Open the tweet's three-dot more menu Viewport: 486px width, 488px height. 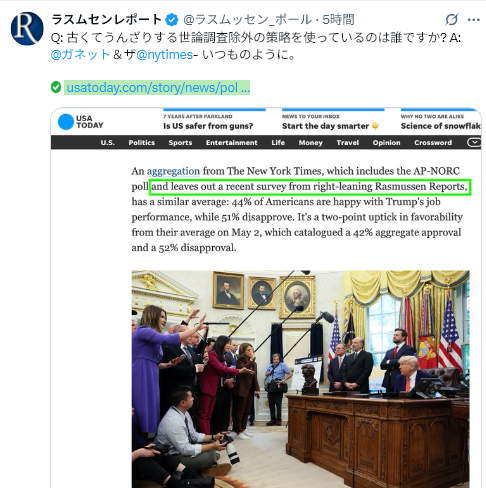[473, 20]
